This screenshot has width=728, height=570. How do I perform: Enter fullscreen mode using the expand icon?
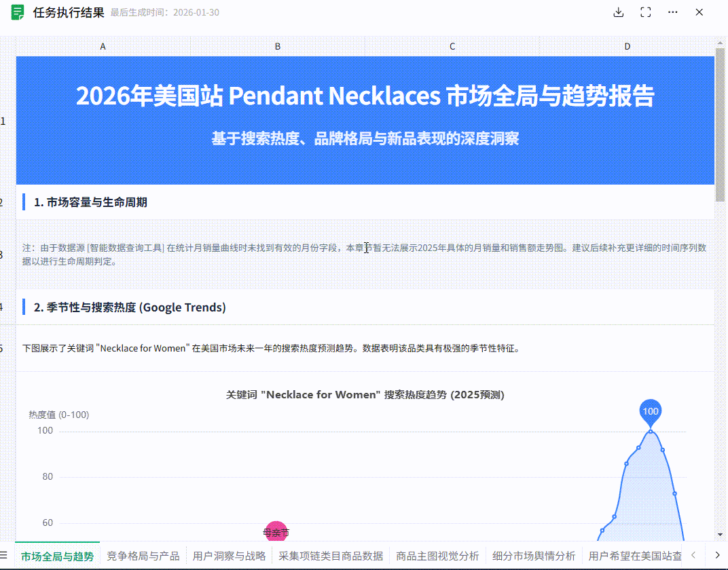coord(646,12)
